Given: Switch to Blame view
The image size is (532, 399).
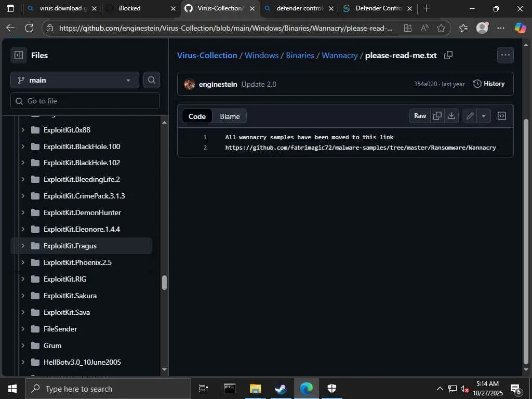Looking at the screenshot, I should tap(230, 116).
